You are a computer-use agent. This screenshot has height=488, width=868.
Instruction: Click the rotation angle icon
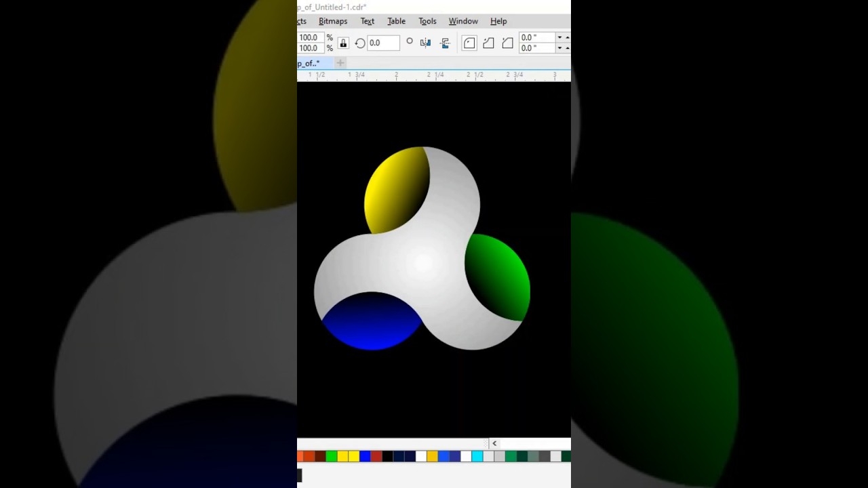click(360, 43)
